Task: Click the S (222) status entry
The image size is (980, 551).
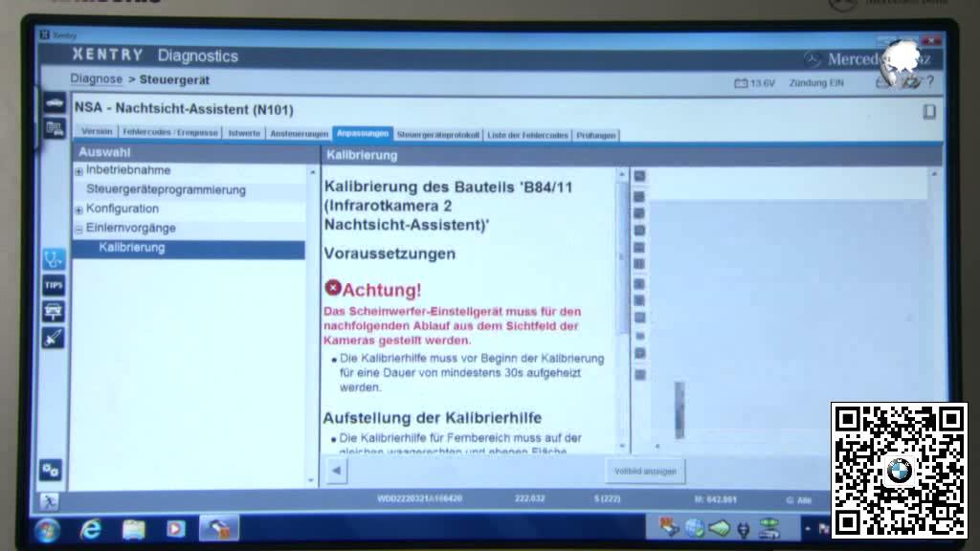Action: click(x=607, y=498)
